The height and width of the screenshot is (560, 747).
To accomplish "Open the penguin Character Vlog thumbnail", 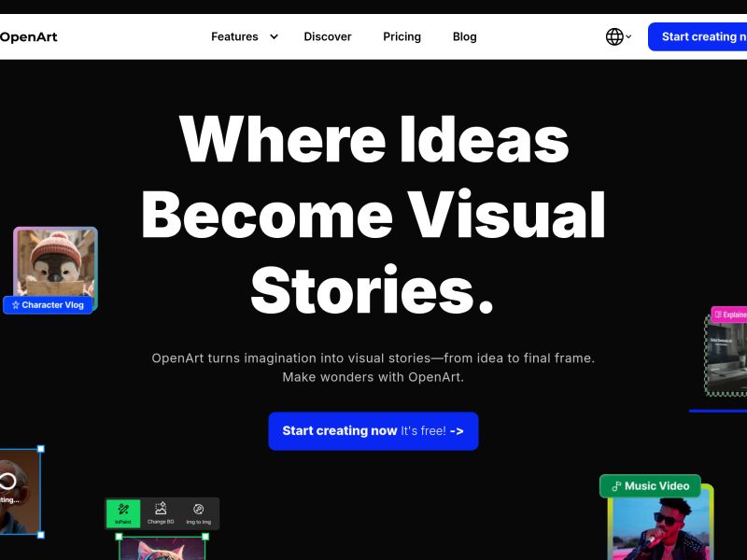I will tap(55, 261).
